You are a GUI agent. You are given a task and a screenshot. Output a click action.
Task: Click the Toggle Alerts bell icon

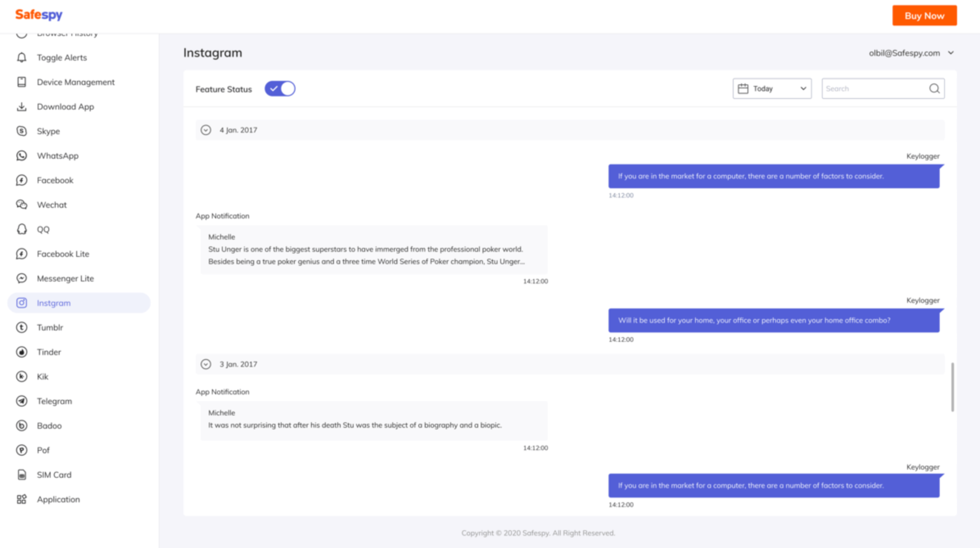(22, 57)
